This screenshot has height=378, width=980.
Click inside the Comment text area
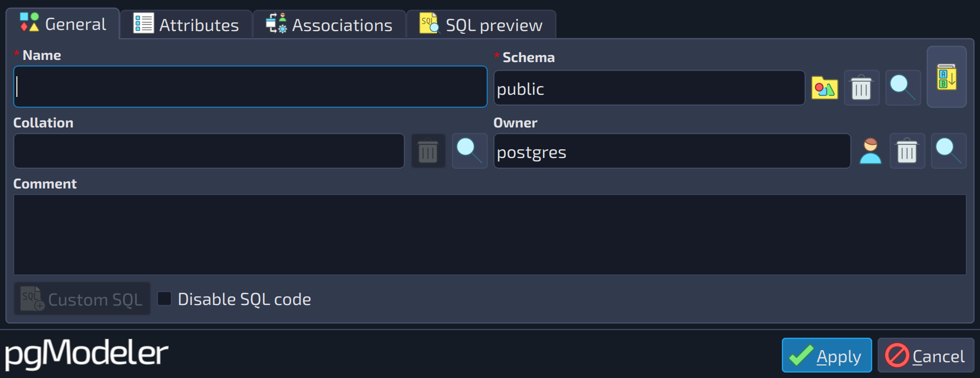coord(489,235)
